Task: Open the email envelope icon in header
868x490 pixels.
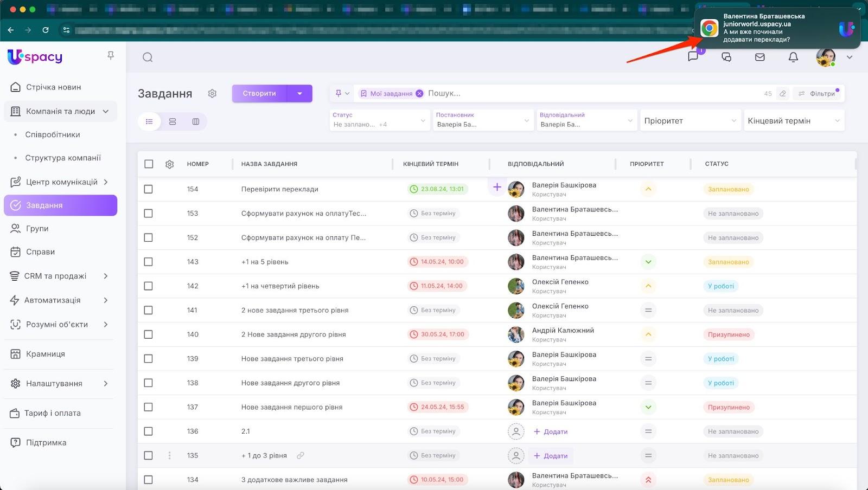Action: click(x=759, y=57)
